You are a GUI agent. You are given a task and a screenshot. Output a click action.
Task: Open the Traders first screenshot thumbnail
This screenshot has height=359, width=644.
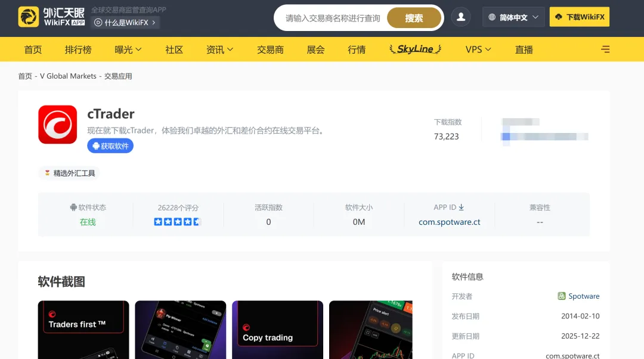click(83, 330)
